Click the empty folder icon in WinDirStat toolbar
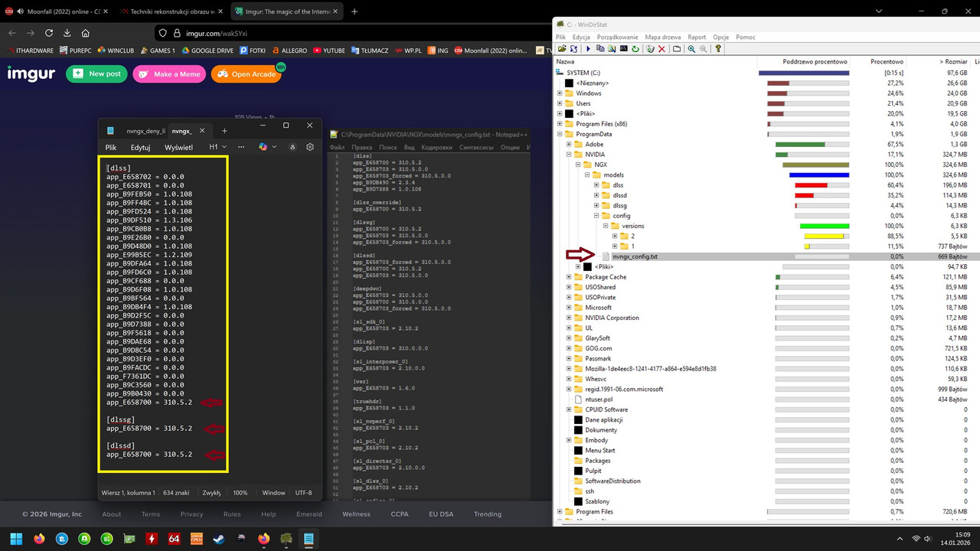The image size is (980, 551). click(677, 48)
